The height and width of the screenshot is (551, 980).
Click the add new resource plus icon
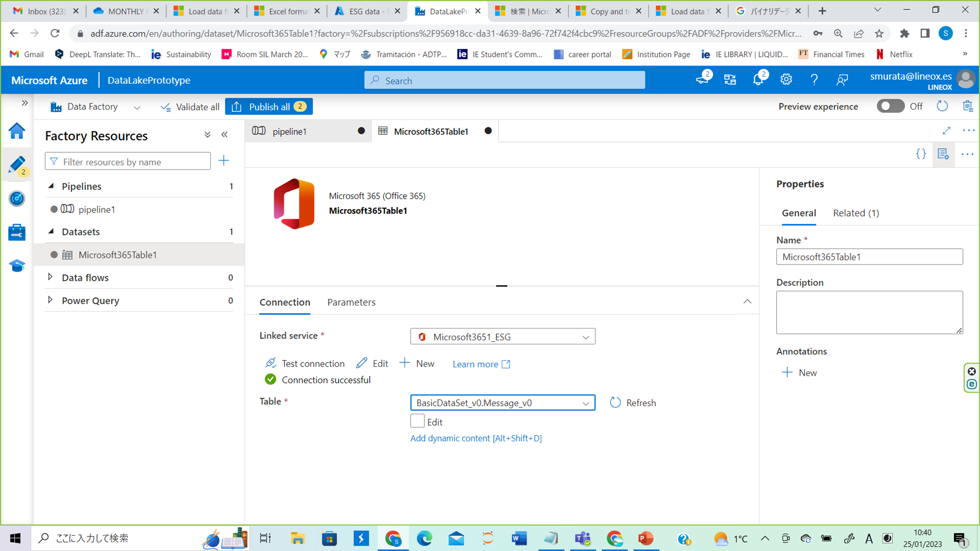tap(223, 161)
